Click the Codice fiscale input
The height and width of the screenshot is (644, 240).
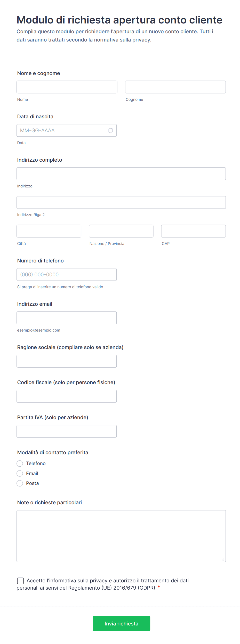pyautogui.click(x=67, y=396)
